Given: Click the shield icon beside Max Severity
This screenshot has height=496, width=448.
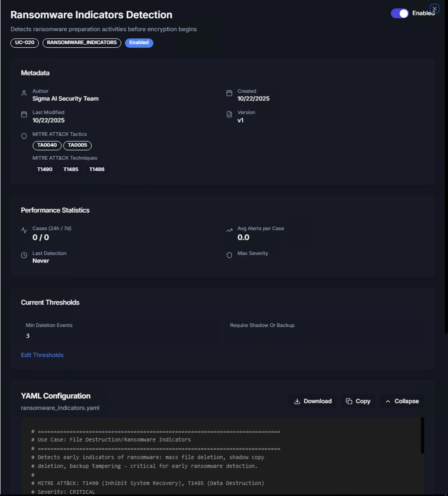Looking at the screenshot, I should [229, 255].
